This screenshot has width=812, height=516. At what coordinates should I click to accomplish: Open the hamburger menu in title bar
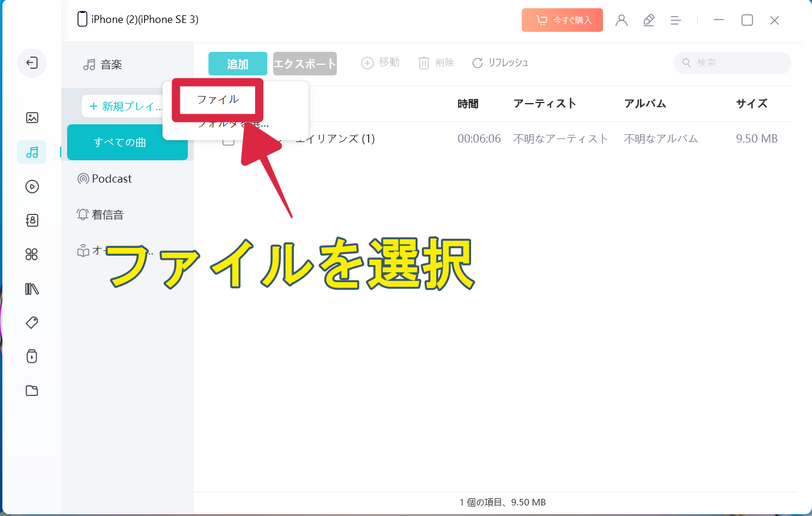(x=676, y=20)
